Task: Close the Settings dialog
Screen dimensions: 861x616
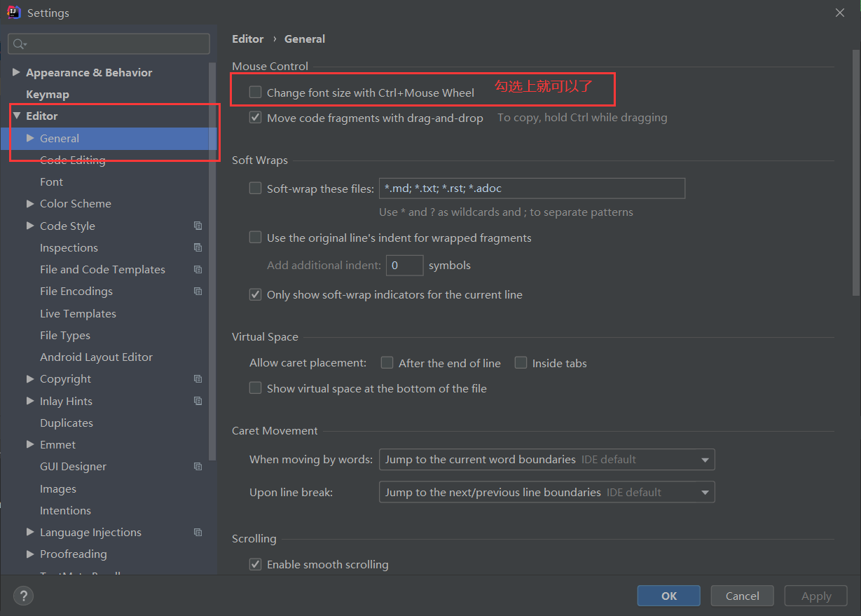Action: click(839, 13)
